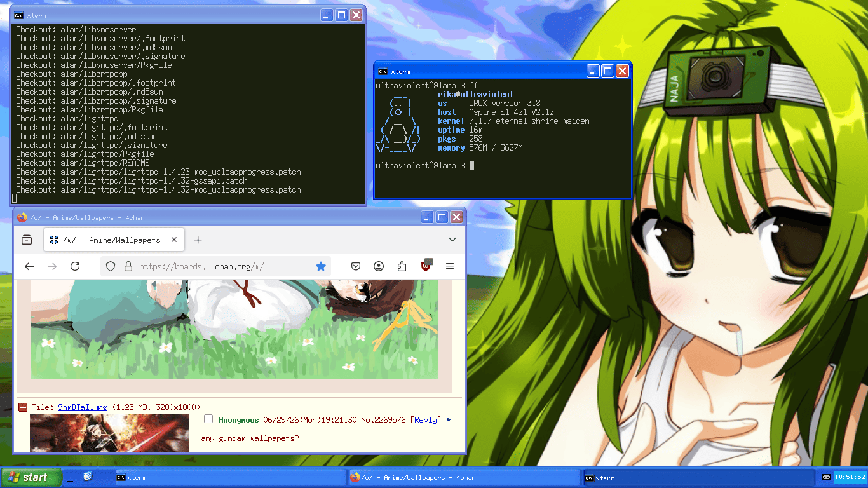Screen dimensions: 868x488
Task: Open the 9mmDTaI.jpg file link
Action: pos(83,407)
